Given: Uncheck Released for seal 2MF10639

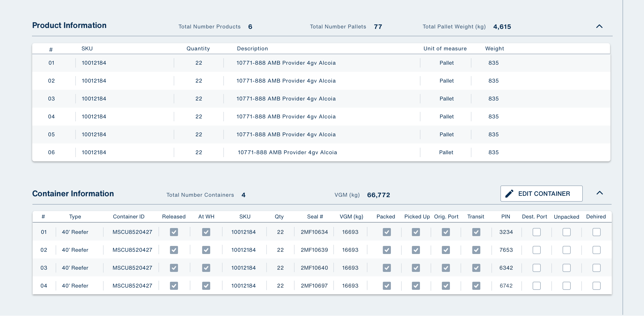Looking at the screenshot, I should [x=174, y=250].
